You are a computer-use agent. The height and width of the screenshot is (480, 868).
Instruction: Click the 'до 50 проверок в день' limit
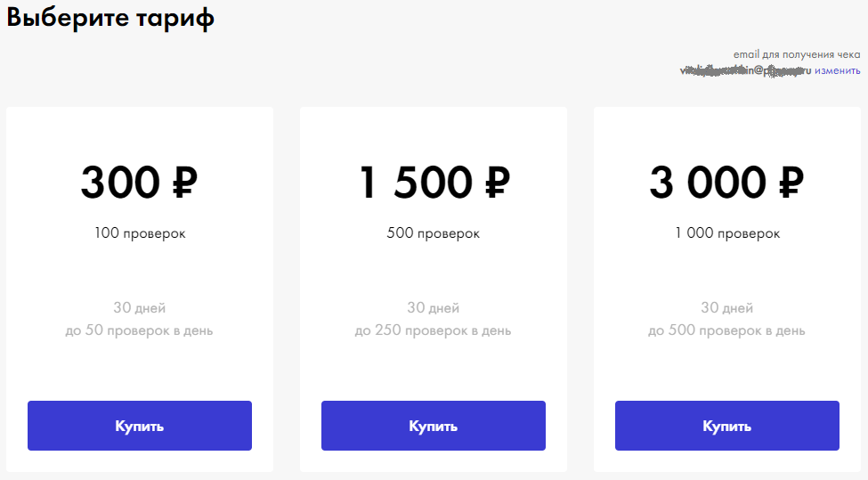tap(140, 331)
